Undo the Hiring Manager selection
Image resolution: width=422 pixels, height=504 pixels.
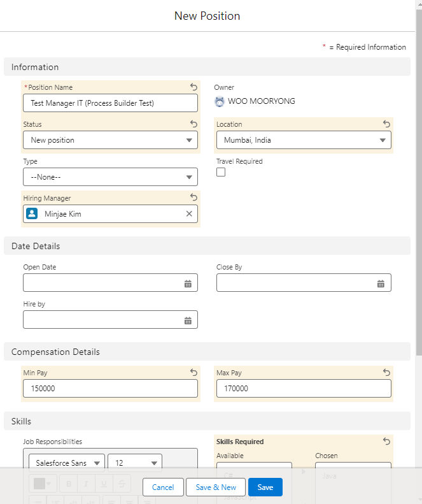pyautogui.click(x=193, y=198)
